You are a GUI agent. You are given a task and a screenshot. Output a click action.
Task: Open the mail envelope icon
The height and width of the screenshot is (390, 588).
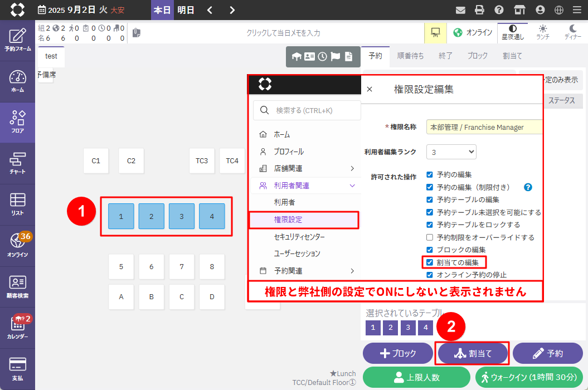tap(460, 10)
